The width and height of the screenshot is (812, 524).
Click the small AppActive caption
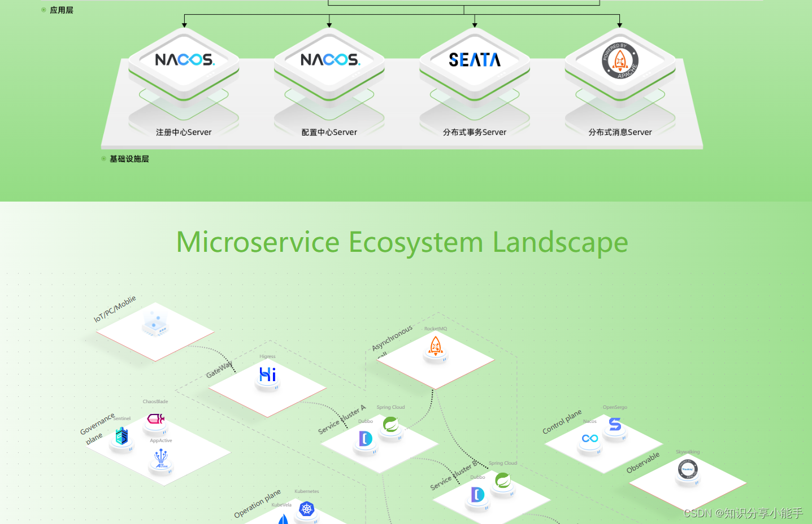(161, 440)
